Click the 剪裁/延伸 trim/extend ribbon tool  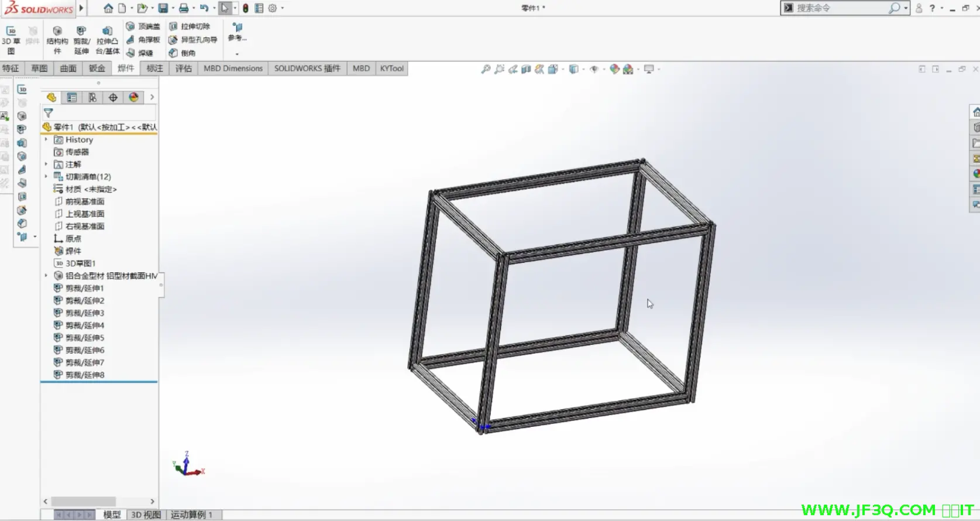81,40
